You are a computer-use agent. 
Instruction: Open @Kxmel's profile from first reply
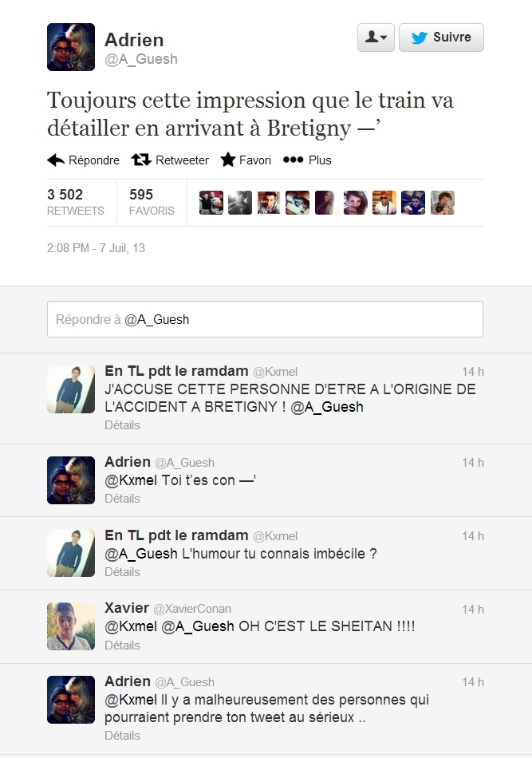click(x=275, y=372)
